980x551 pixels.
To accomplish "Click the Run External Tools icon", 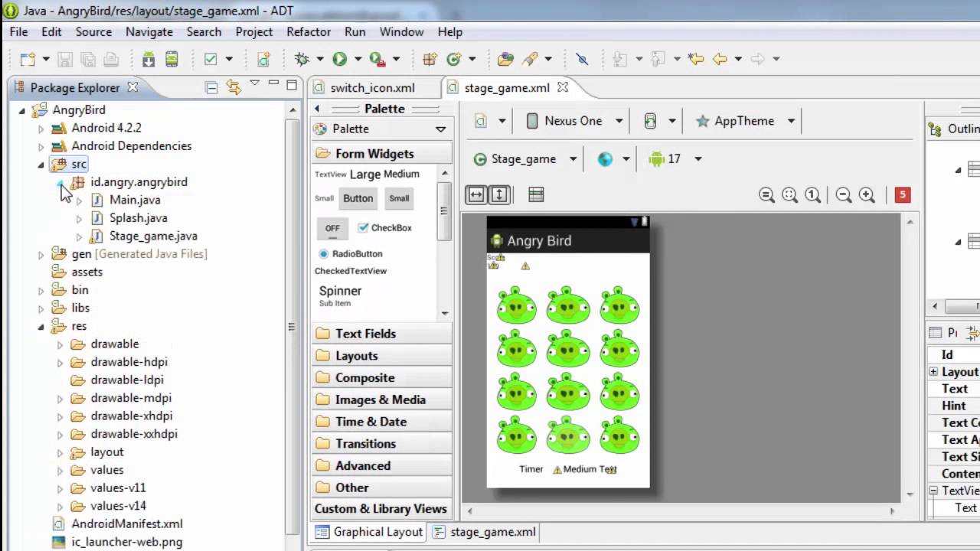I will [377, 59].
